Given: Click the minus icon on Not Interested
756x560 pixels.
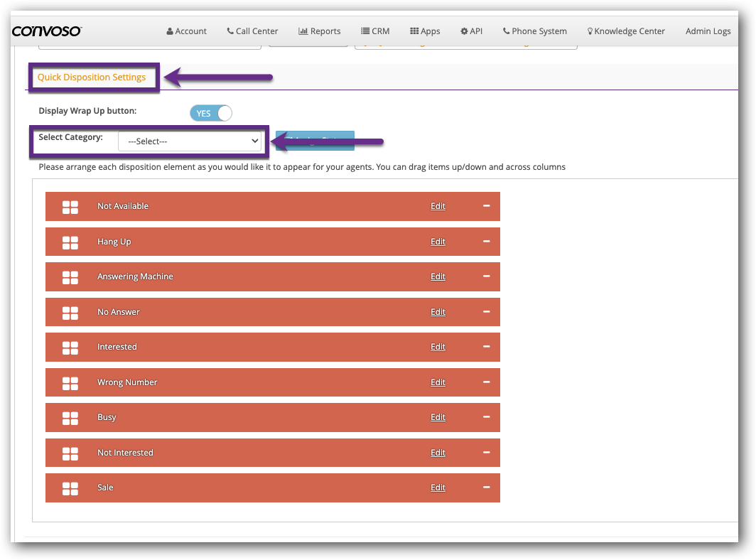Looking at the screenshot, I should pos(487,453).
